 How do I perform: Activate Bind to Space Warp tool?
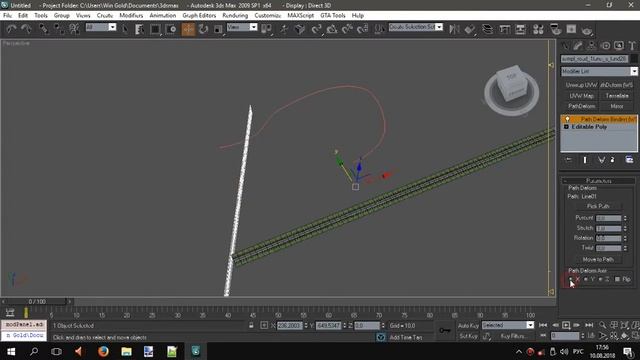74,29
